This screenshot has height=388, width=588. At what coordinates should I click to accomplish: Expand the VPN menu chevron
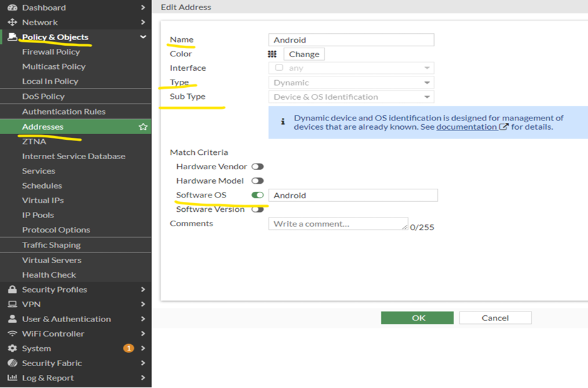[x=143, y=304]
